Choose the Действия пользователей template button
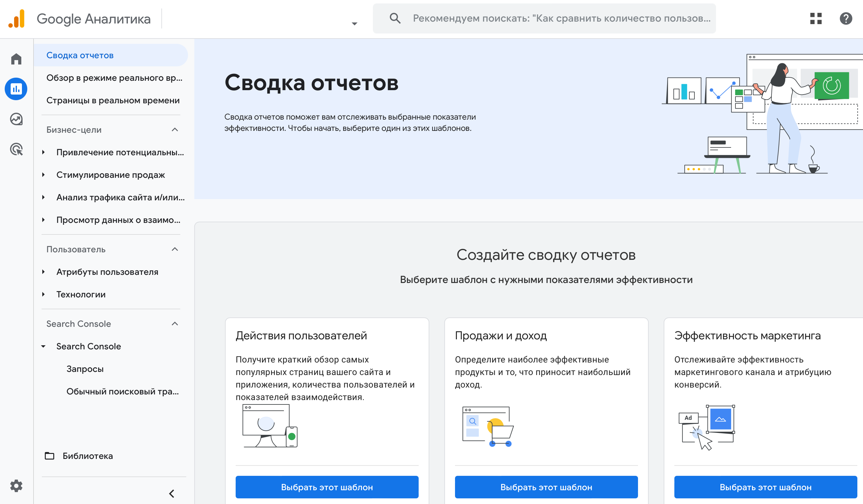The width and height of the screenshot is (863, 504). [x=327, y=487]
